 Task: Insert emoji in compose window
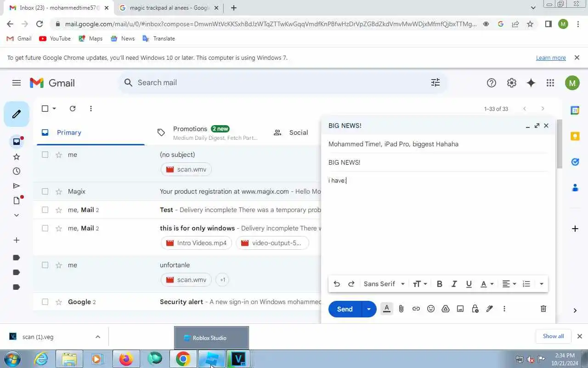pyautogui.click(x=431, y=309)
